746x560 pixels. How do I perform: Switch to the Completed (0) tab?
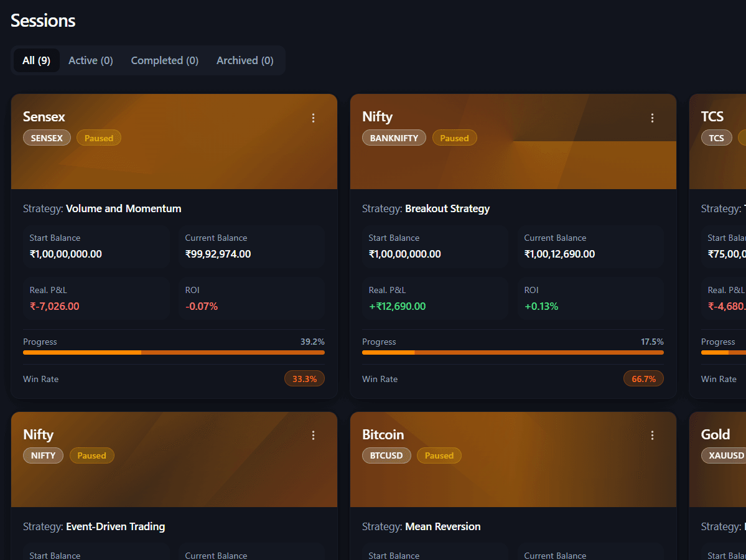coord(165,60)
